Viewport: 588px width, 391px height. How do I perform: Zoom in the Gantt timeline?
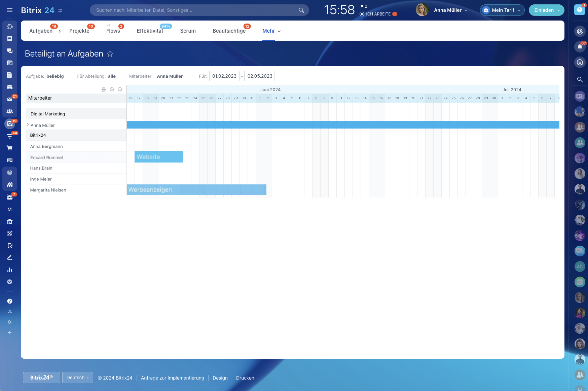point(112,90)
